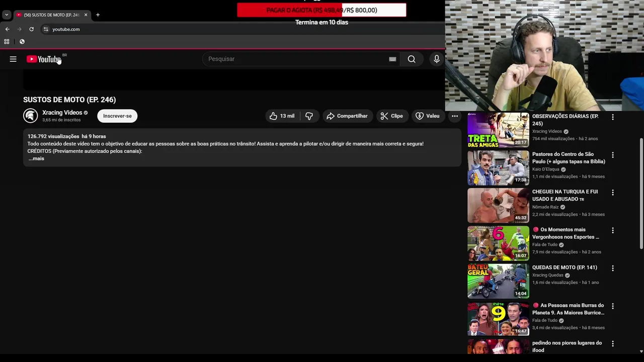Image resolution: width=644 pixels, height=362 pixels.
Task: Open a new browser tab with plus
Action: click(x=98, y=15)
